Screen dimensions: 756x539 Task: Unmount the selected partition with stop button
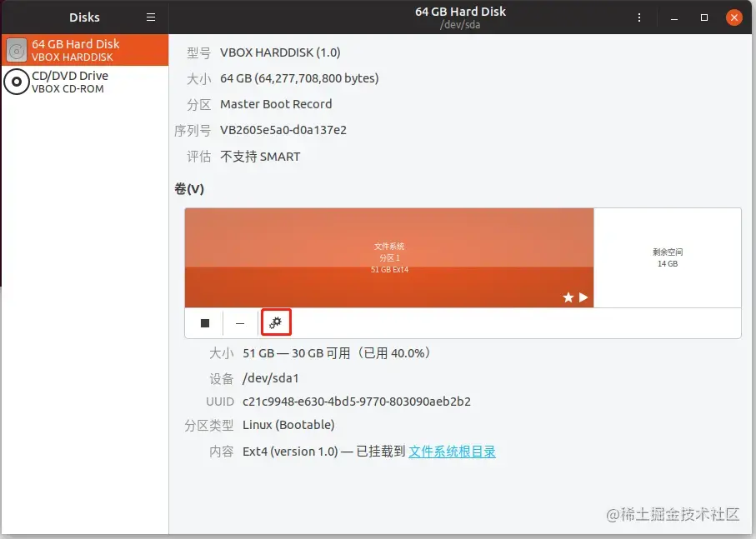[x=205, y=323]
